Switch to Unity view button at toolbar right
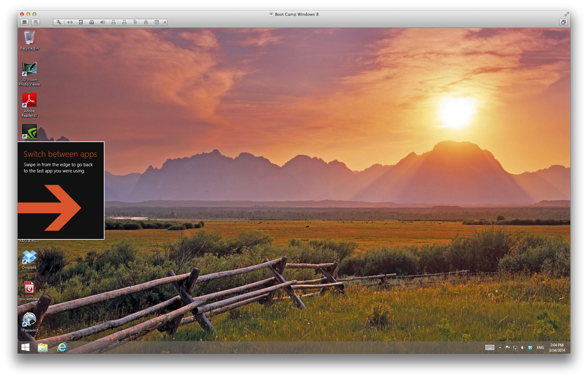 [563, 22]
